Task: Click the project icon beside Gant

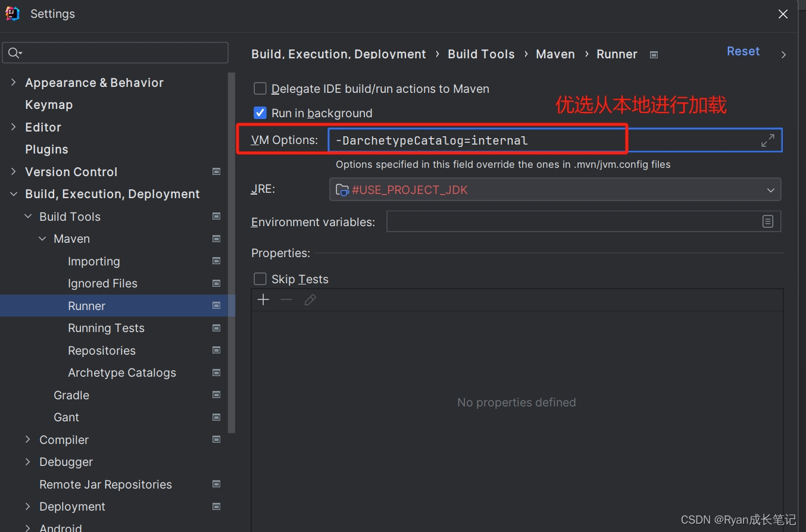Action: (x=217, y=417)
